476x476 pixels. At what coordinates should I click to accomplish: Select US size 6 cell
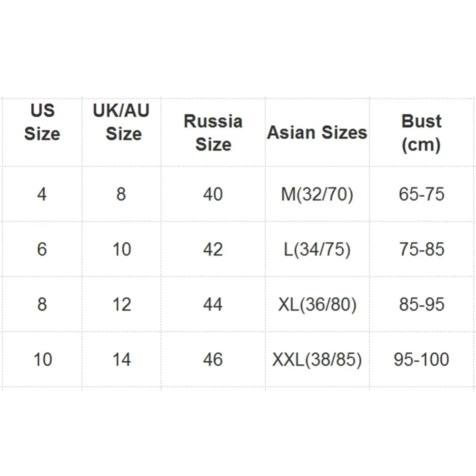tap(42, 249)
